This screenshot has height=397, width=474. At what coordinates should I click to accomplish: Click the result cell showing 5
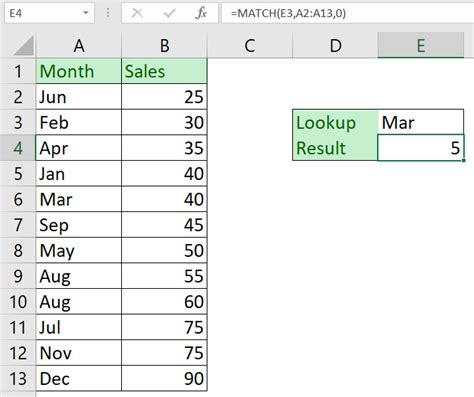(x=421, y=148)
